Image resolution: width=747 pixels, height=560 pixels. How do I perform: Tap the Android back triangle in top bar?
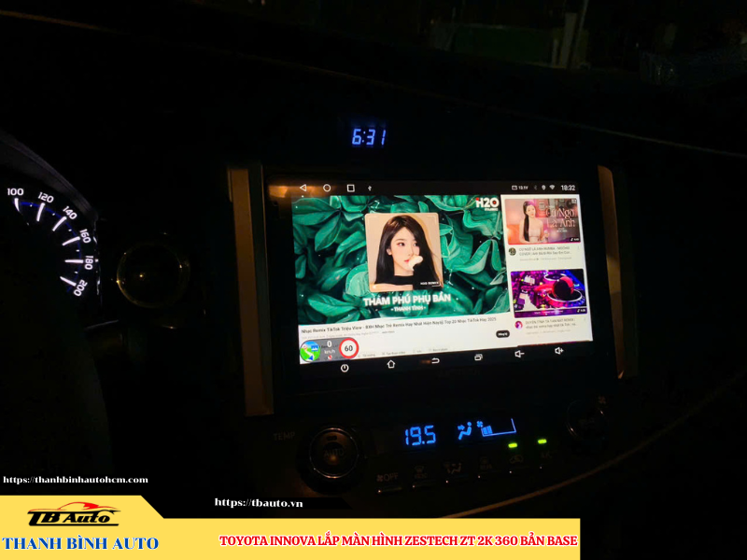pos(303,188)
